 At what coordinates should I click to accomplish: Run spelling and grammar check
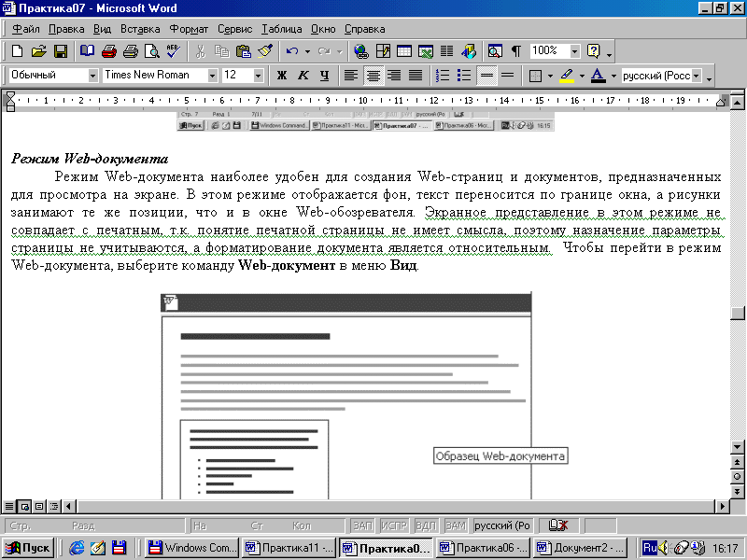[x=174, y=51]
